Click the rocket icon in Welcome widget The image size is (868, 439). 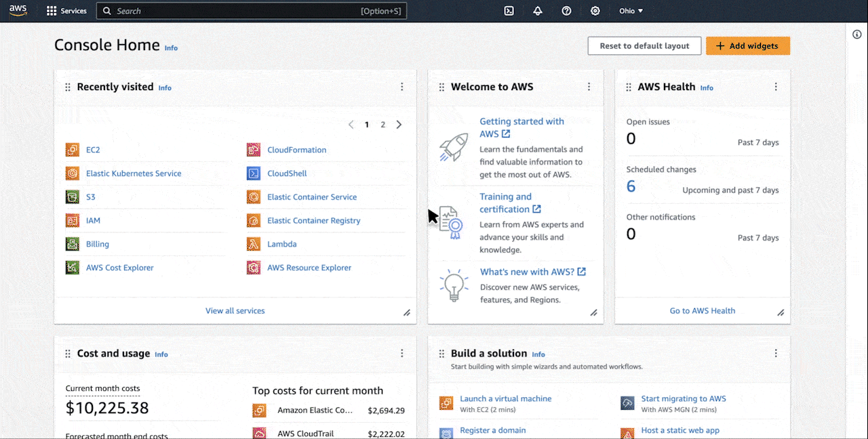pos(454,147)
